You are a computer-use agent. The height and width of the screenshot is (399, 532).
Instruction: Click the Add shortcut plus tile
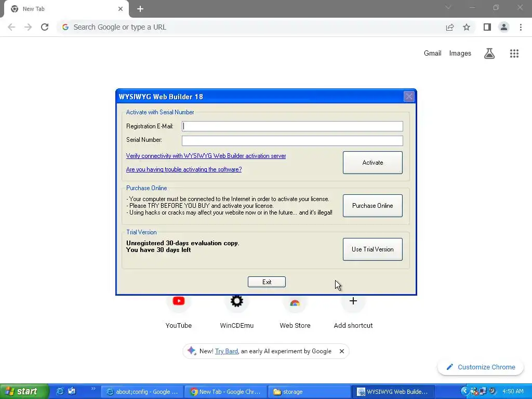(353, 312)
